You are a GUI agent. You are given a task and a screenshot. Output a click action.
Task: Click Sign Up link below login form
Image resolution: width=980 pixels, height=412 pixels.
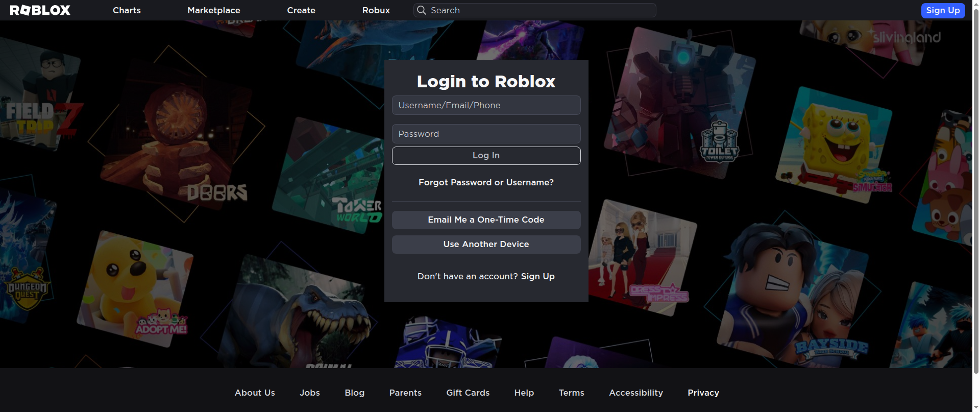537,276
